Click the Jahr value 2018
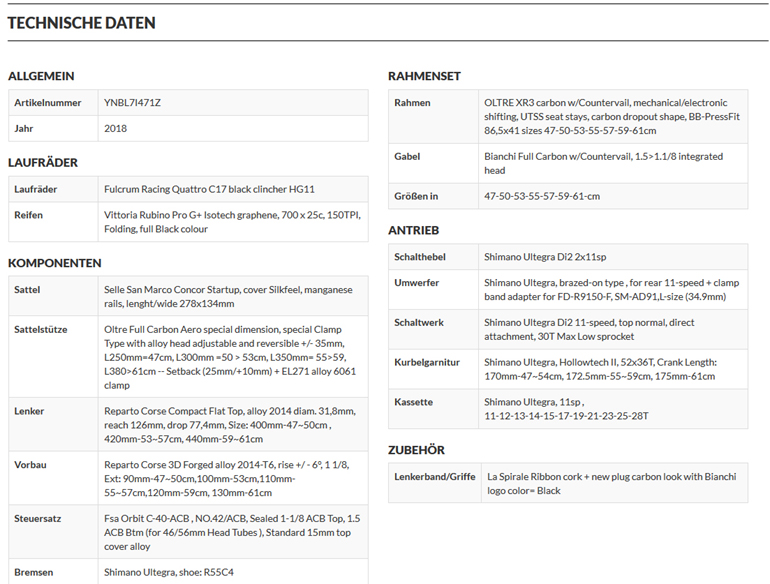 pos(115,129)
